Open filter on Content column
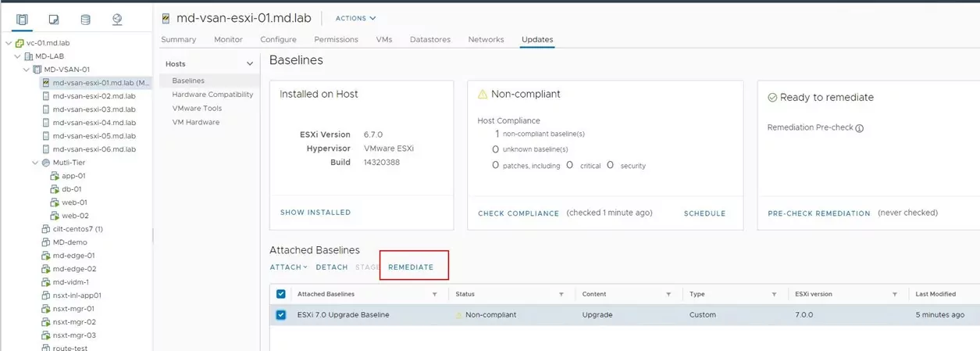980x351 pixels. pos(668,294)
